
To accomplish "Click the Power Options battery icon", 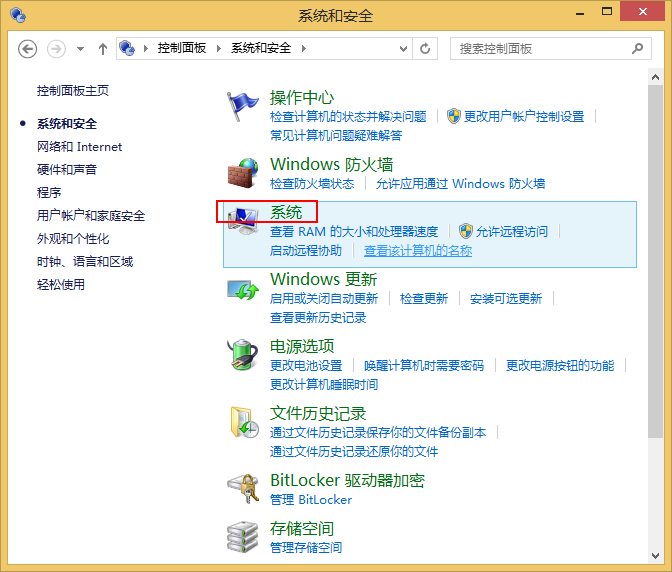I will 243,354.
